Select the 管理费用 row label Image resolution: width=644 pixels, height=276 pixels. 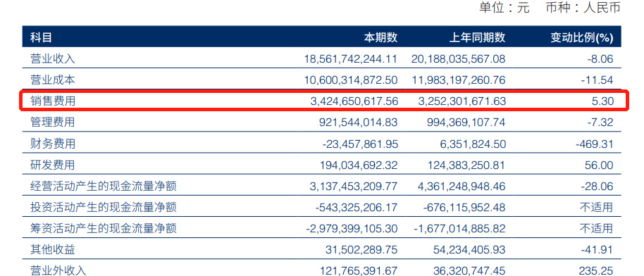(53, 123)
